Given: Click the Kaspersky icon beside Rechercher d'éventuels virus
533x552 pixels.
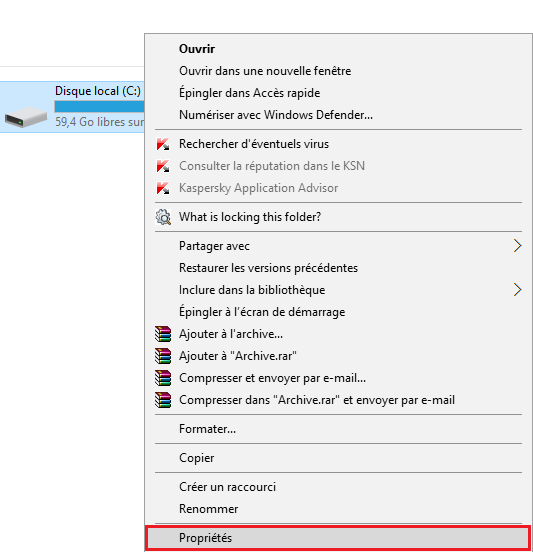Looking at the screenshot, I should (163, 144).
